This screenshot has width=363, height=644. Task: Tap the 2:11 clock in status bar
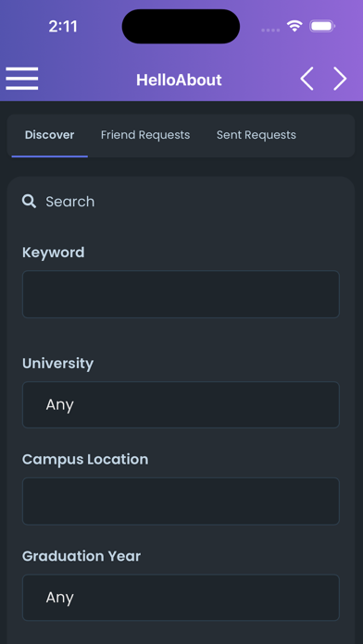[x=63, y=27]
